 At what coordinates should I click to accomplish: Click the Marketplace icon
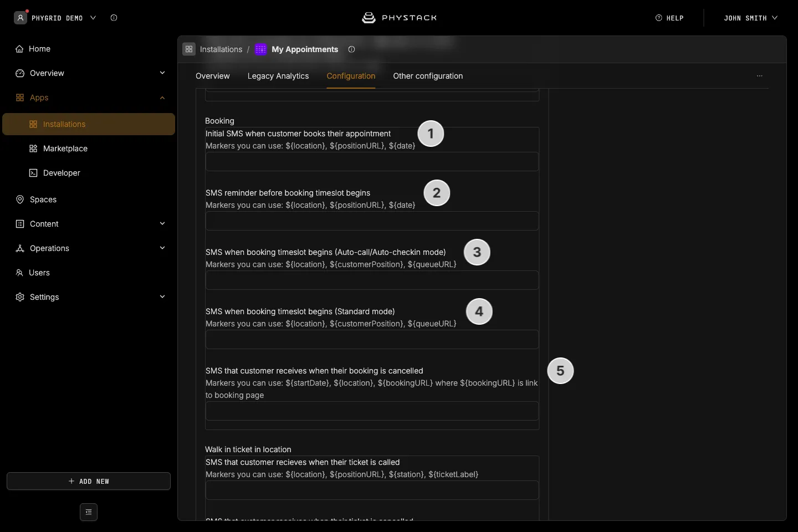33,149
